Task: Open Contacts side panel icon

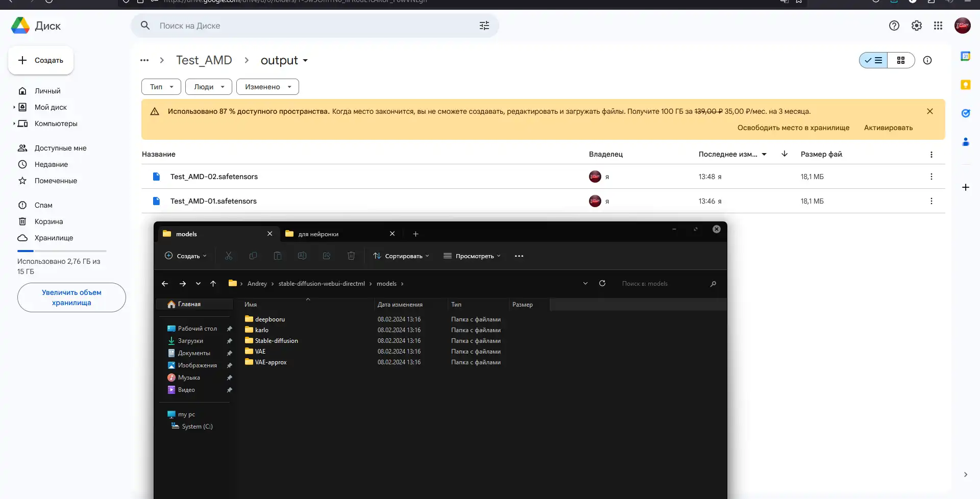Action: tap(965, 142)
